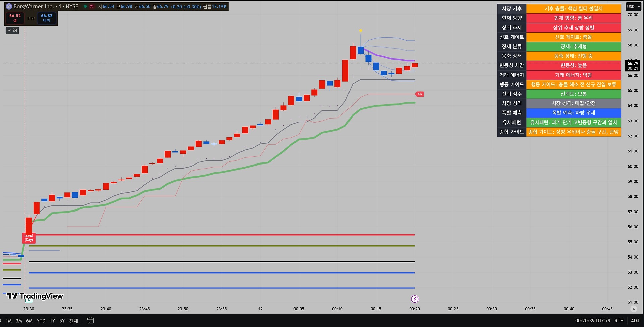Viewport: 644px width, 327px height.
Task: Click the red approximate-data indicator icon
Action: click(x=92, y=6)
